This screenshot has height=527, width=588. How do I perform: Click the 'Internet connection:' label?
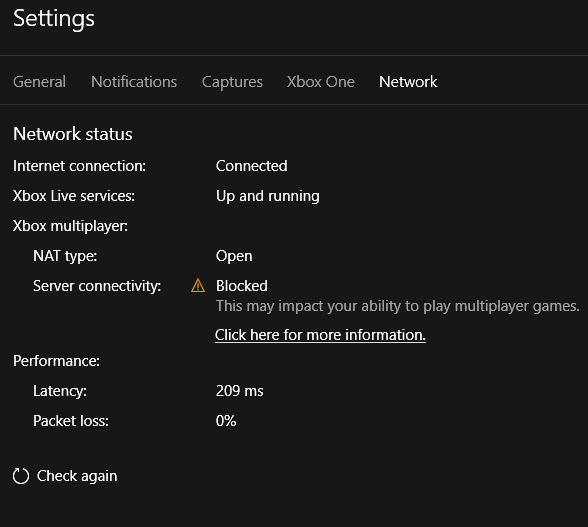(x=80, y=166)
